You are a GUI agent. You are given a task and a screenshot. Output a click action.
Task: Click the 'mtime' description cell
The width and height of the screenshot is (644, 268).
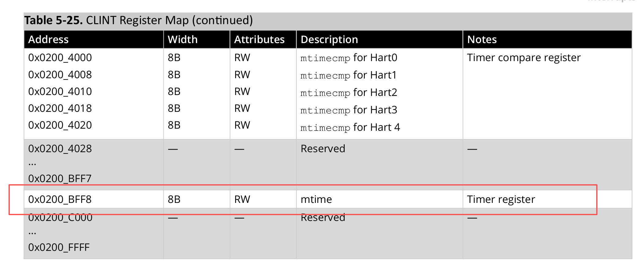point(316,200)
